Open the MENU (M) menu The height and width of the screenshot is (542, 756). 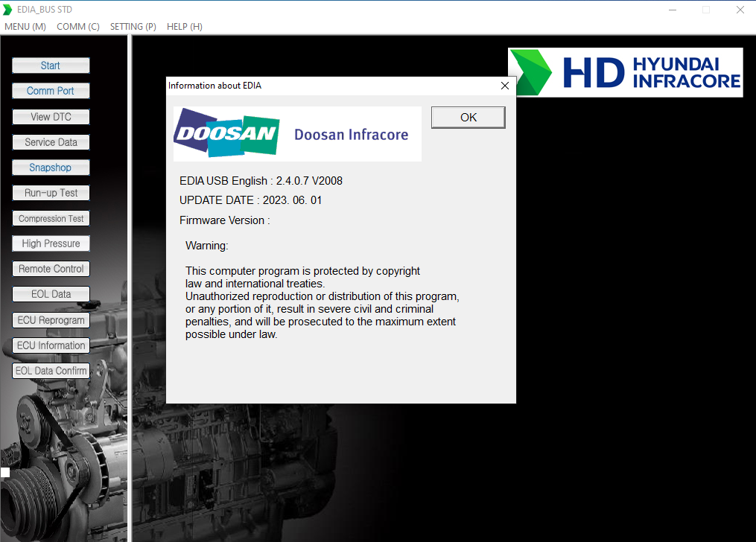(25, 27)
